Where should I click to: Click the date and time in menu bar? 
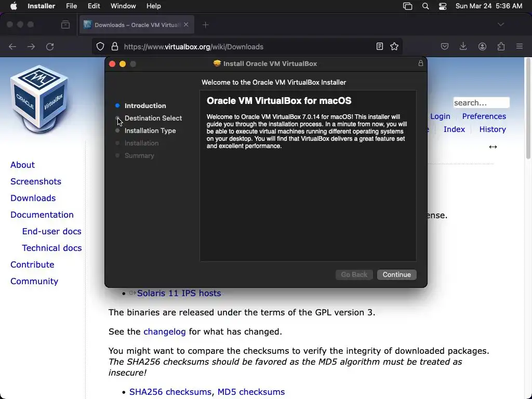click(x=488, y=6)
